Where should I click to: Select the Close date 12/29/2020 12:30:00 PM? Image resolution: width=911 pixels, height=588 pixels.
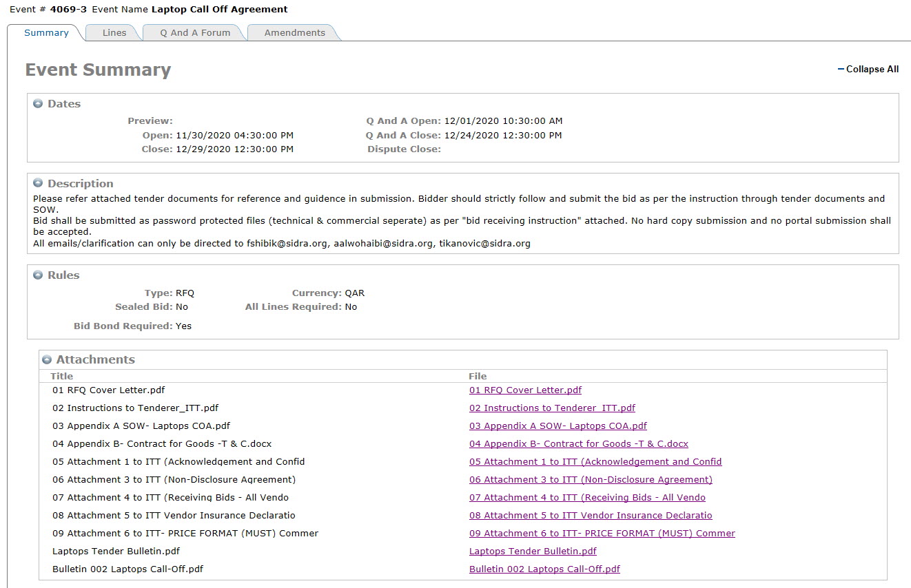(234, 149)
